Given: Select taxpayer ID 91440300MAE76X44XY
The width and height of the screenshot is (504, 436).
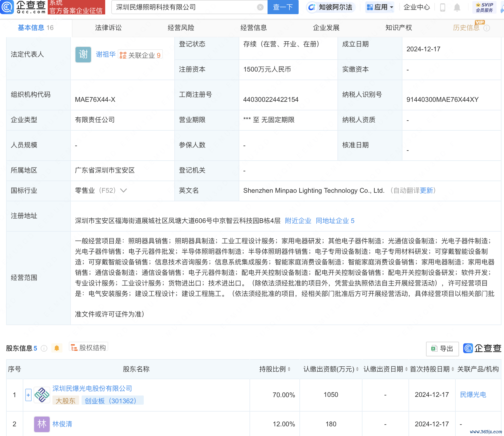Looking at the screenshot, I should [x=442, y=100].
